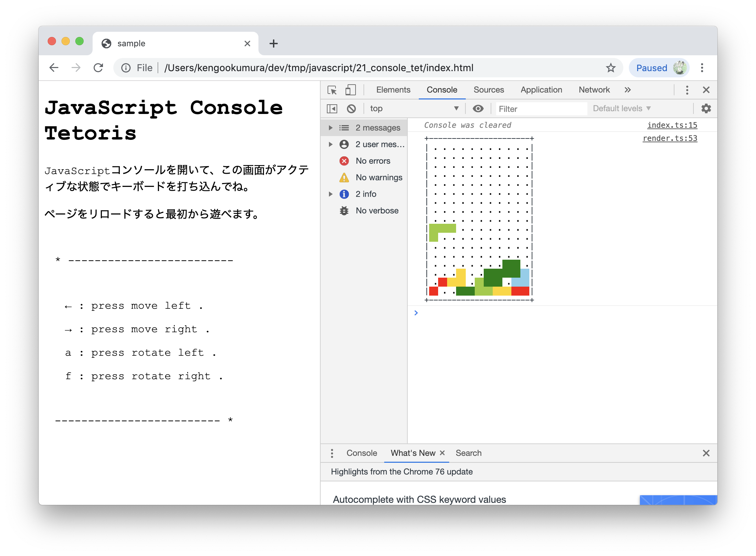Screen dimensions: 756x556
Task: Open the Default levels dropdown
Action: pos(622,109)
